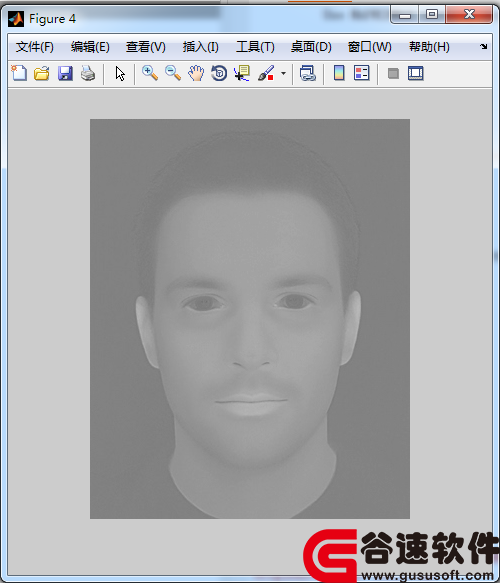Choose the Data Cursor tool
Image resolution: width=500 pixels, height=583 pixels.
242,73
